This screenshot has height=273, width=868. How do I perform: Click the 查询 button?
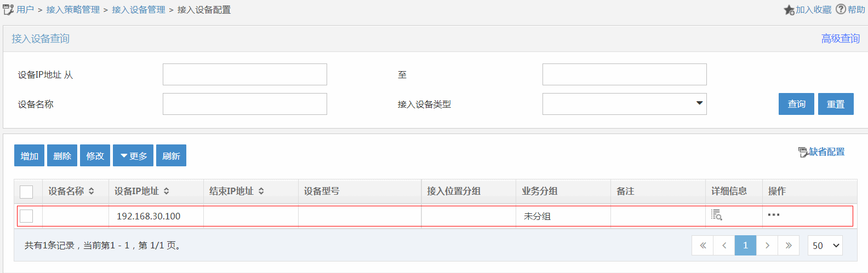pos(796,104)
